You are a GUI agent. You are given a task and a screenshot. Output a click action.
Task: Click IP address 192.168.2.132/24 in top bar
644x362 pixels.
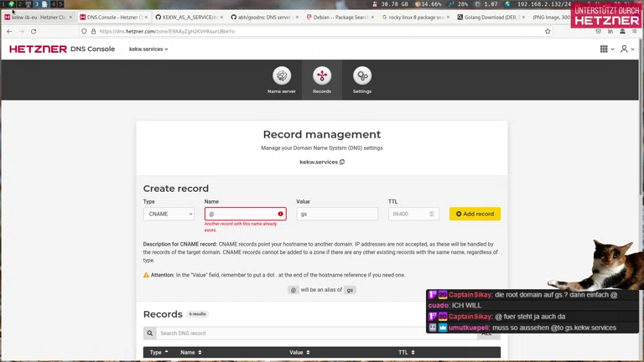[x=543, y=4]
